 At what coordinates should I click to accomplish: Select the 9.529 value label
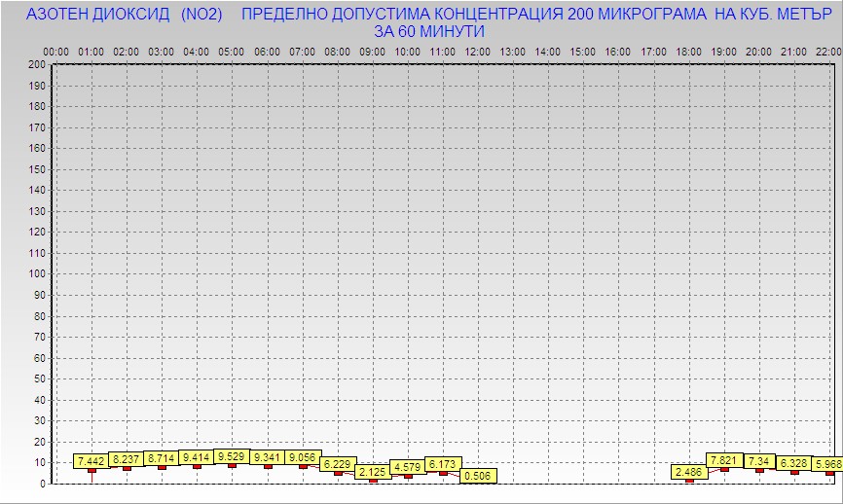point(232,455)
